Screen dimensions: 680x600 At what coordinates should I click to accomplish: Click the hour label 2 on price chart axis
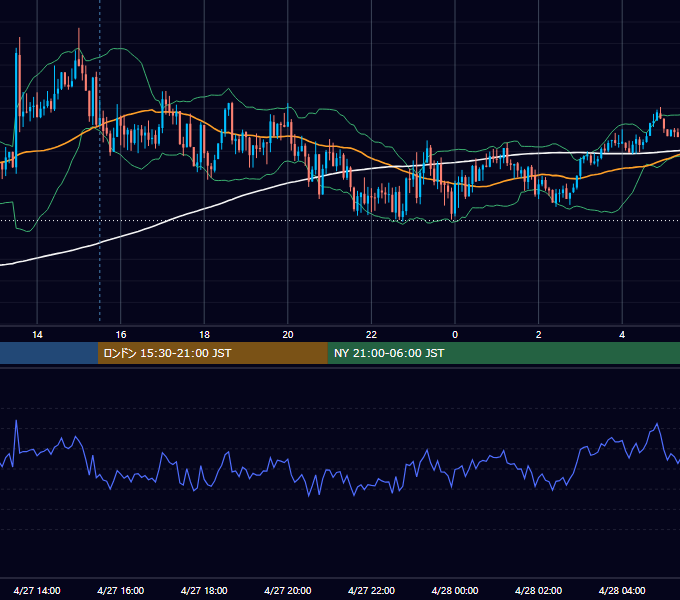pos(539,335)
